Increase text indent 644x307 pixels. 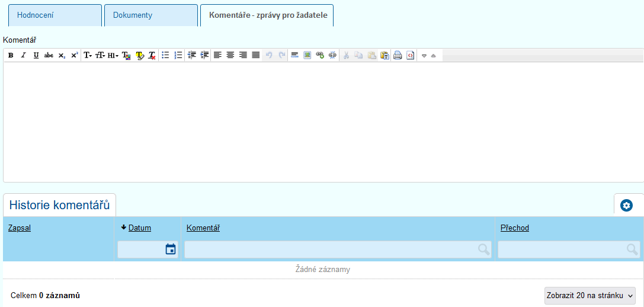[x=204, y=56]
